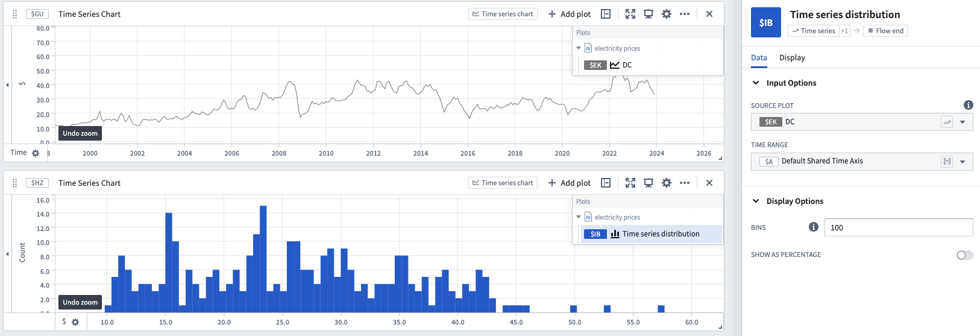Click the Plots header in $GU legend
Viewport: 980px width, 336px height.
point(583,33)
